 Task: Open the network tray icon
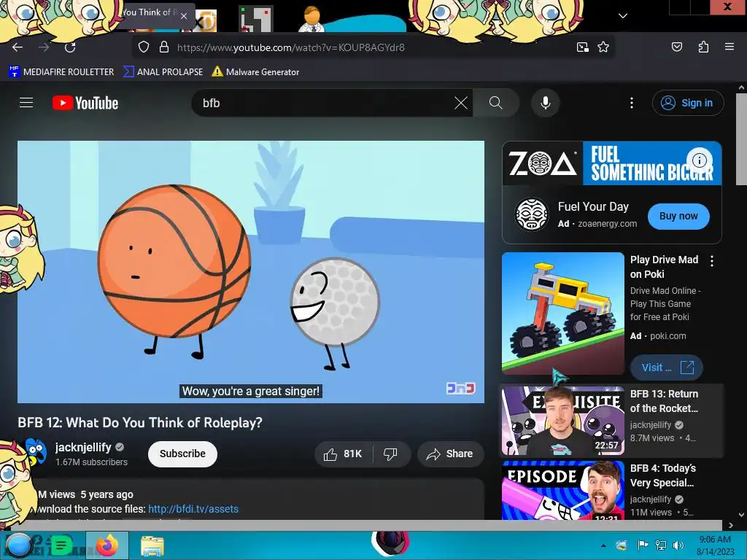tap(660, 545)
